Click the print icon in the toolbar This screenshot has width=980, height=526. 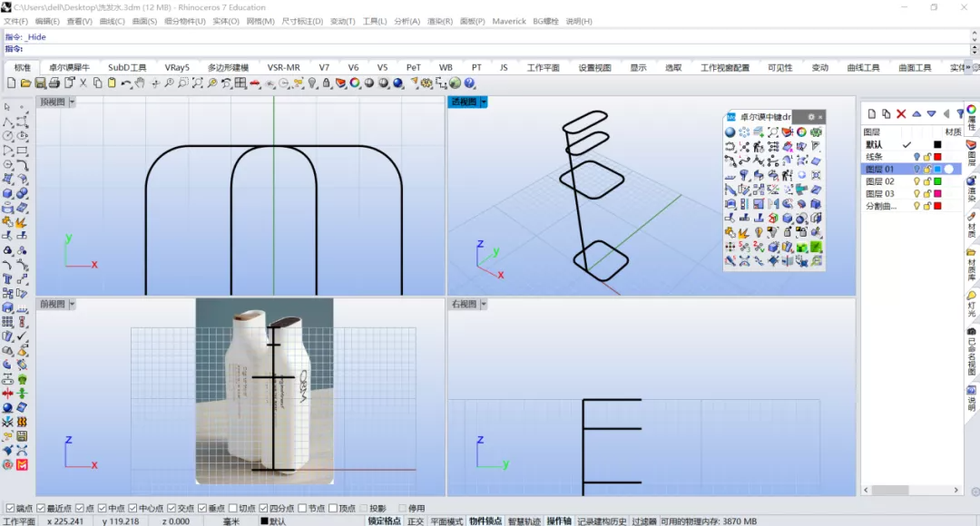(x=54, y=83)
